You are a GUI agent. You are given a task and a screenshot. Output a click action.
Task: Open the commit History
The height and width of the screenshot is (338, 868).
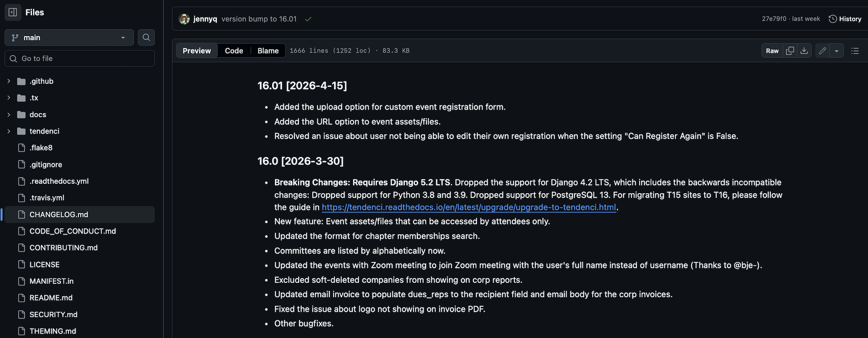(845, 19)
